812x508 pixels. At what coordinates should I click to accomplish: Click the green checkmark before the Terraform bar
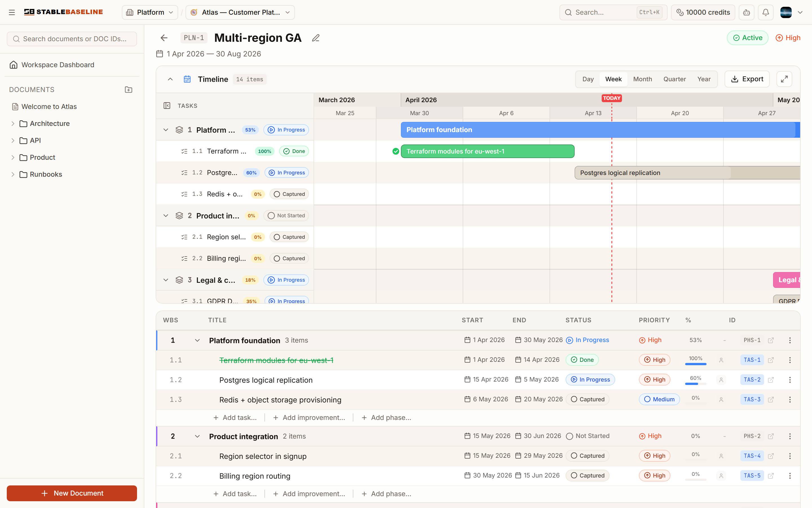point(396,151)
